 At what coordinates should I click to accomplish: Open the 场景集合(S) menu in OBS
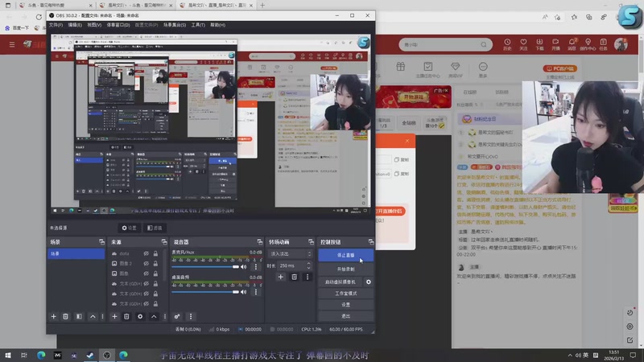click(175, 25)
